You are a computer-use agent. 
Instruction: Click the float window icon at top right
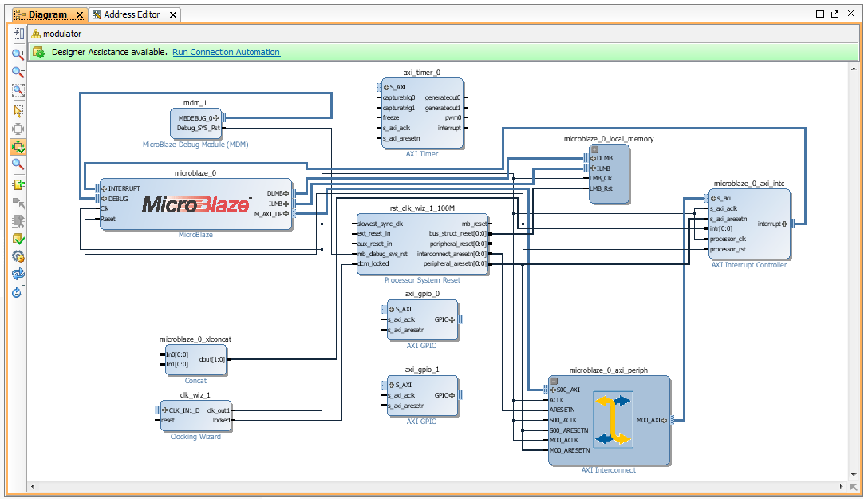click(x=834, y=14)
